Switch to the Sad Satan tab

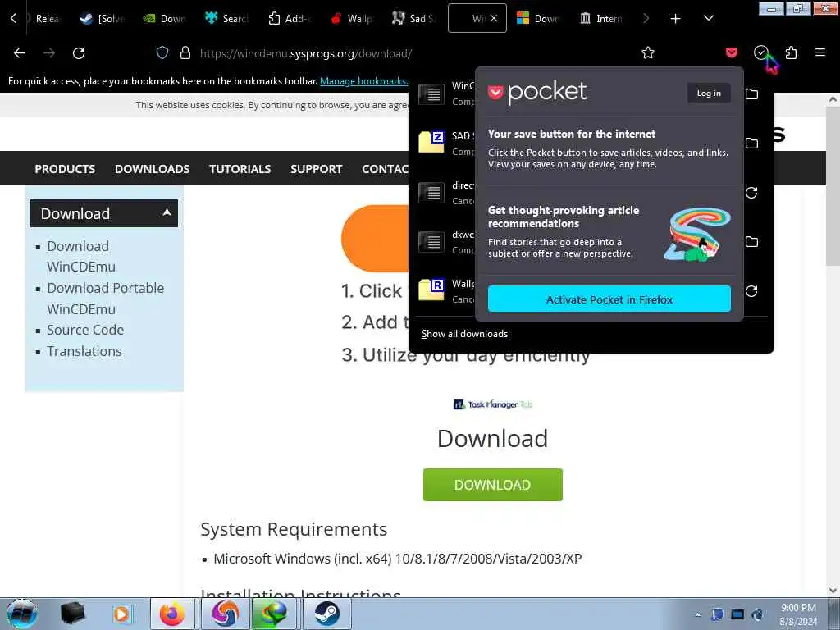414,19
